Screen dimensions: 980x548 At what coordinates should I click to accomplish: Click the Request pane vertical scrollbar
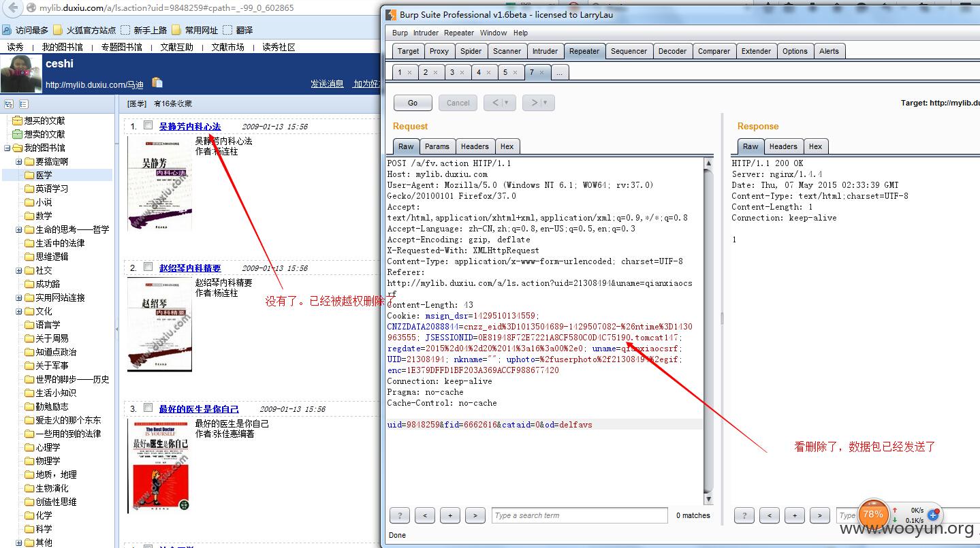point(708,332)
